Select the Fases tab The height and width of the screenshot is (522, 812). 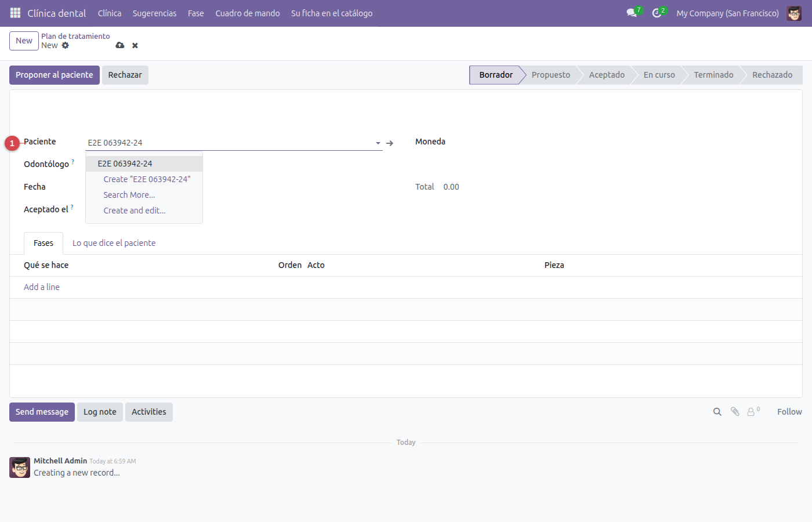pyautogui.click(x=43, y=243)
